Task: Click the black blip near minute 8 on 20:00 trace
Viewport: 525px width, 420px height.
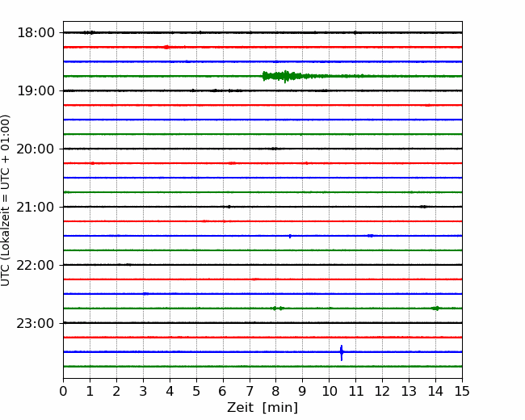Action: 275,149
